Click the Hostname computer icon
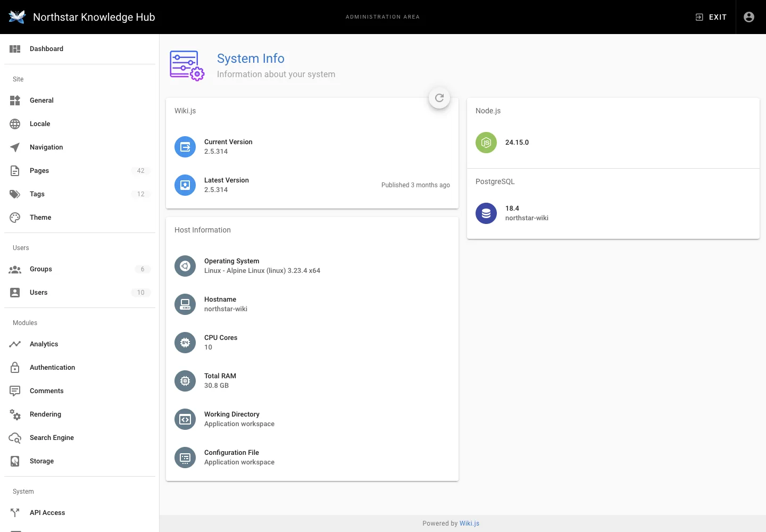Viewport: 766px width, 532px height. click(185, 304)
